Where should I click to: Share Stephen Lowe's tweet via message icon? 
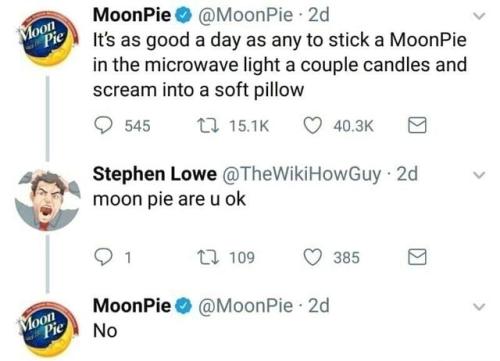point(417,257)
